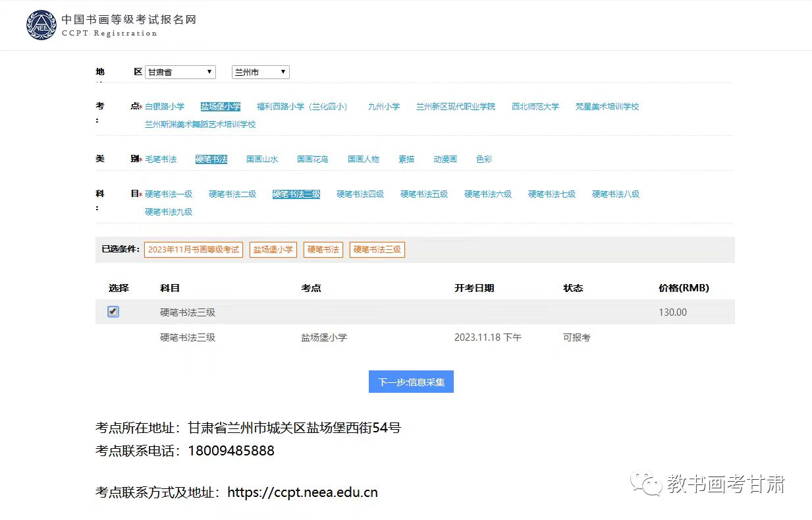Open the 甘肃省 province dropdown
Viewport: 812px width, 520px height.
click(180, 72)
